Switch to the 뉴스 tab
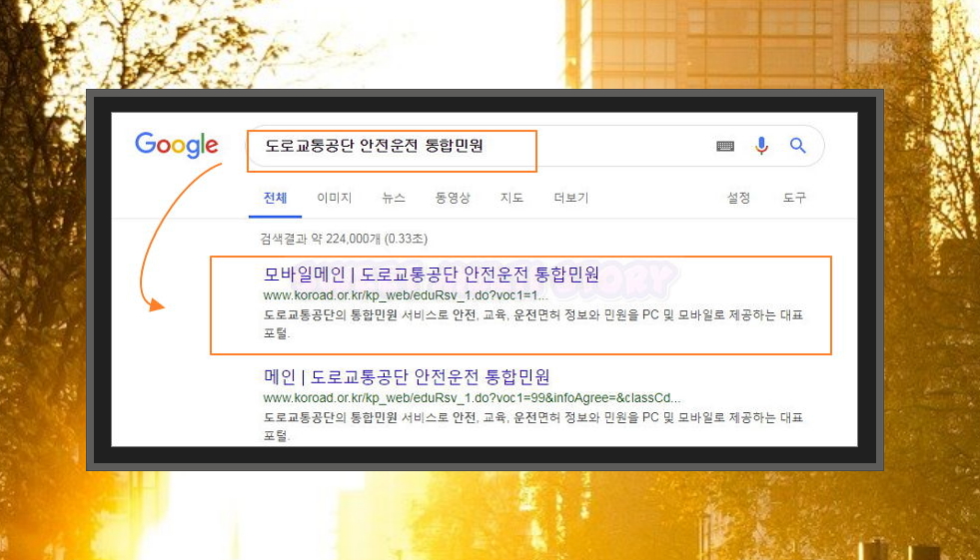Screen dimensions: 980x560 coord(394,198)
